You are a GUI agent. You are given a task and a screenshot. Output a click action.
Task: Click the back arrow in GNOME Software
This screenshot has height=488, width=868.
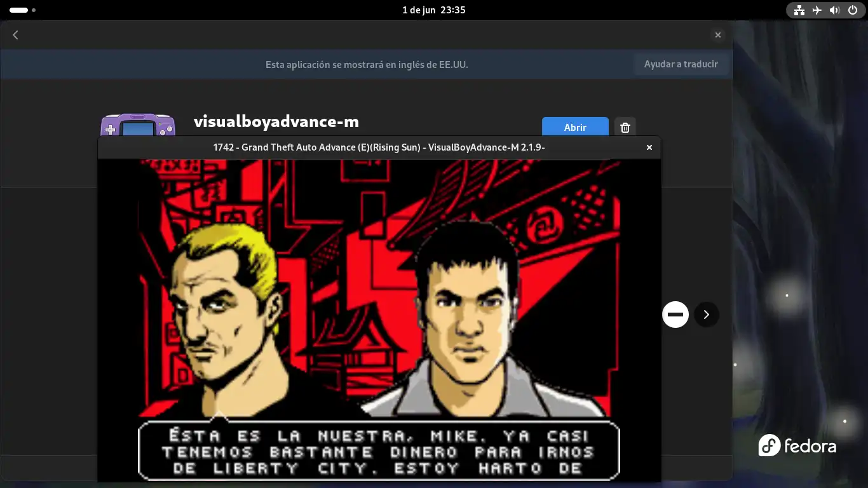point(15,35)
